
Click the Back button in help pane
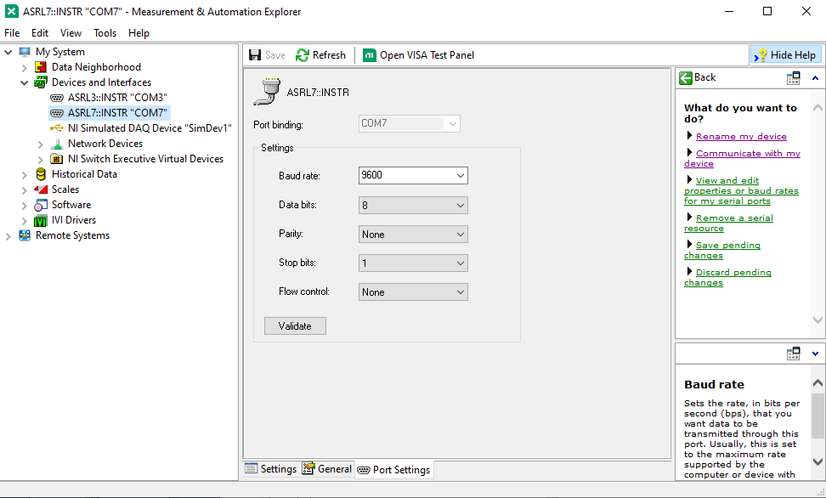pos(697,78)
